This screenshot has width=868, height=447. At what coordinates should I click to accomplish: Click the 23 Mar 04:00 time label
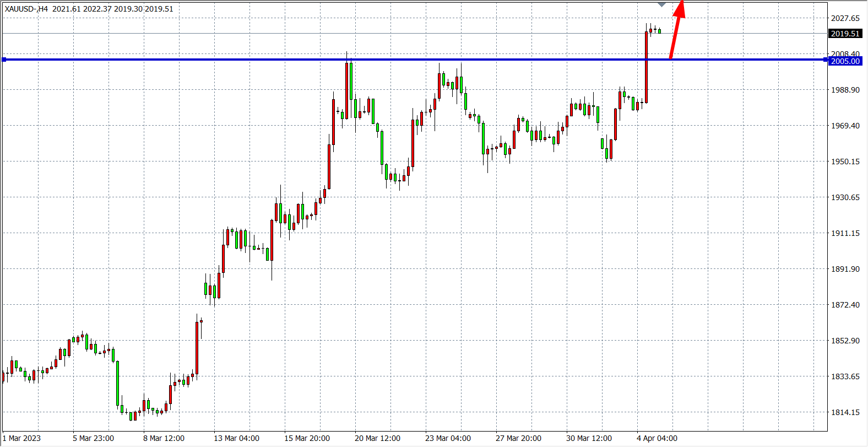448,438
